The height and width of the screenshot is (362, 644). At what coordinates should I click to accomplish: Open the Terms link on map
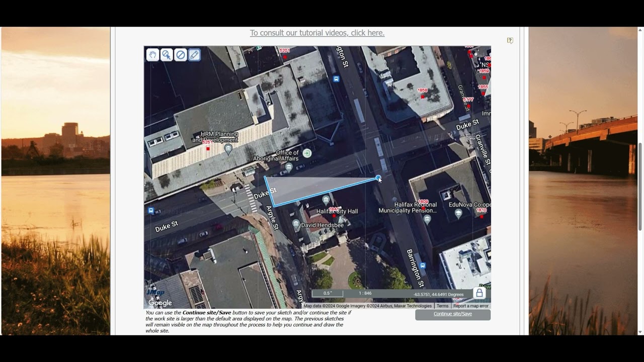click(442, 306)
